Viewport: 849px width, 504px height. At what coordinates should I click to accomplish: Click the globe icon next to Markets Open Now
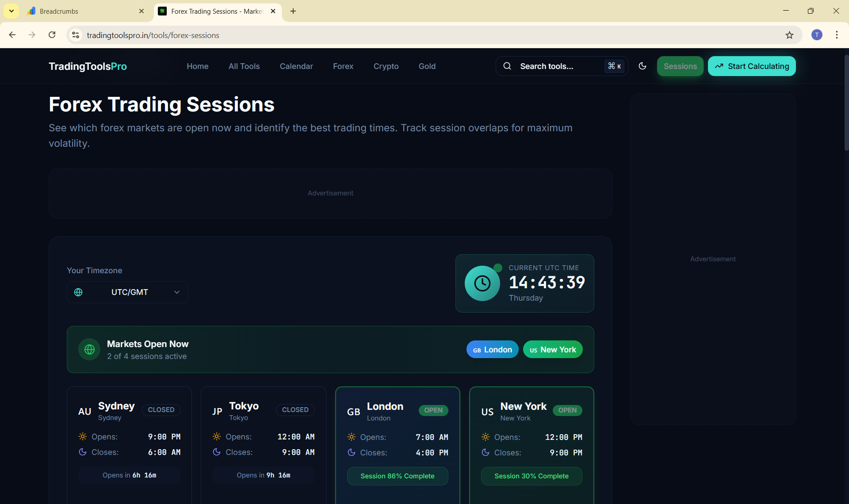(x=89, y=349)
